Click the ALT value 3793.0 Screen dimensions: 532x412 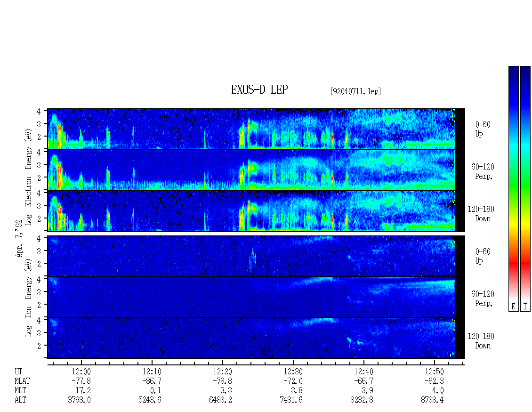tap(80, 400)
